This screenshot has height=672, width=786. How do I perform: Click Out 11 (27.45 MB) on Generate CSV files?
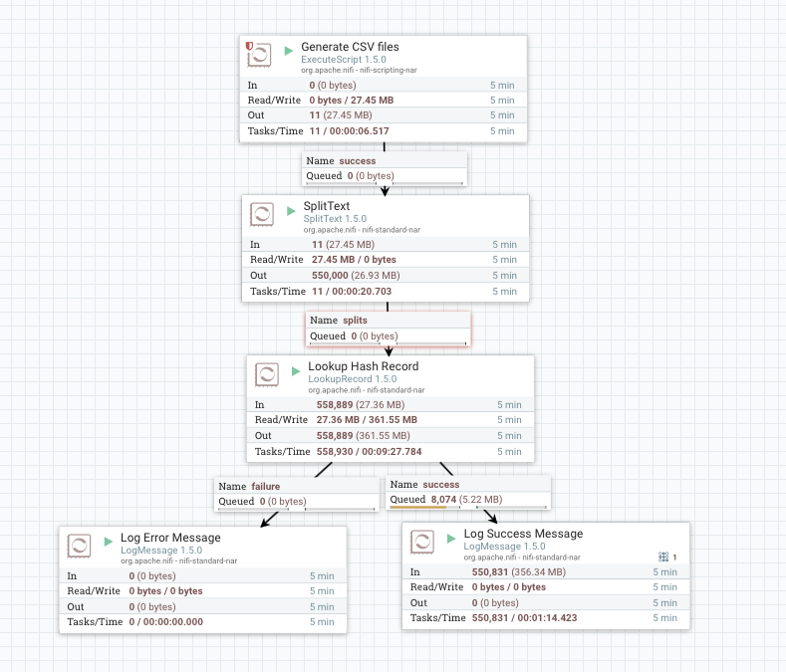coord(384,115)
